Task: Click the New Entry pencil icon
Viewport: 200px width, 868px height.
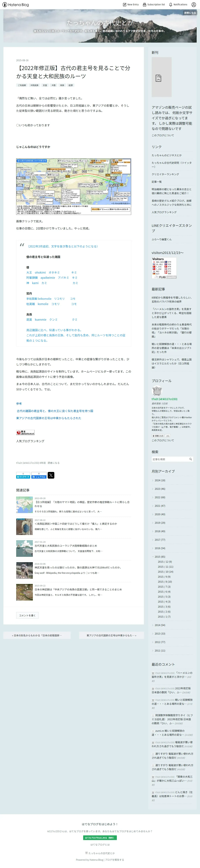Action: coord(124,5)
